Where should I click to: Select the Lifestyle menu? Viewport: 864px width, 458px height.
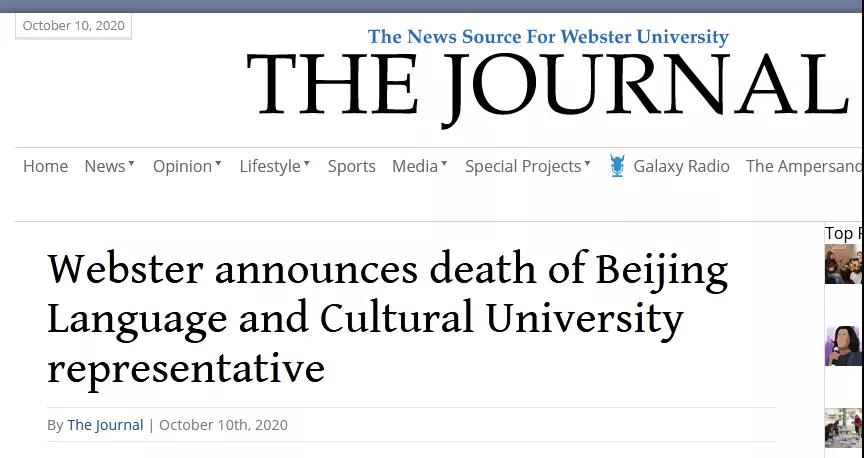click(x=270, y=166)
